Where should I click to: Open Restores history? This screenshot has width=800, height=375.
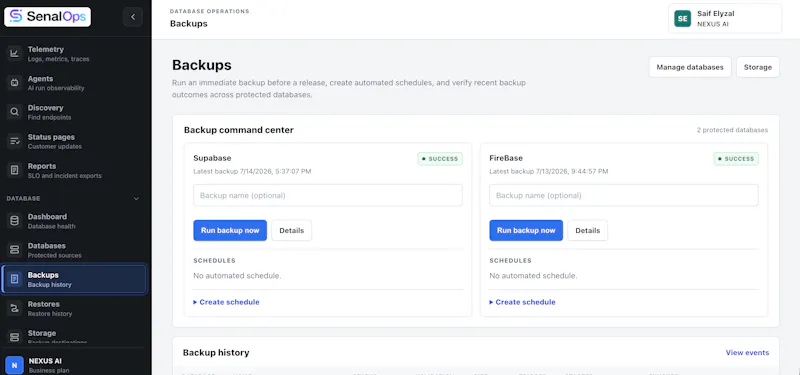[74, 308]
